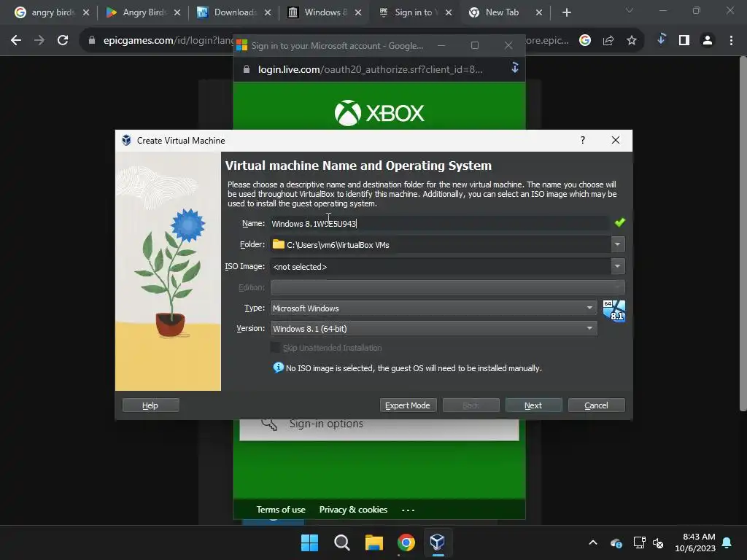Click Chrome forward arrow

[x=39, y=41]
